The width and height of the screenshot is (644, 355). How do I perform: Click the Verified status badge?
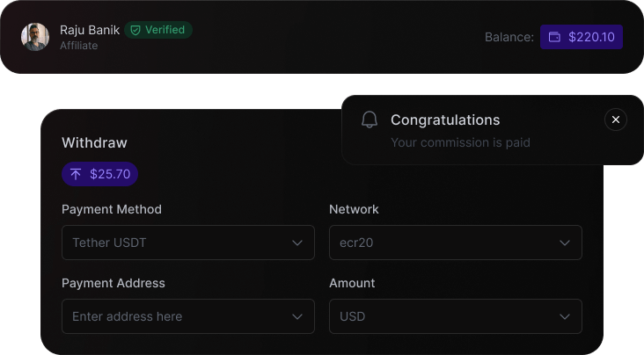click(158, 30)
